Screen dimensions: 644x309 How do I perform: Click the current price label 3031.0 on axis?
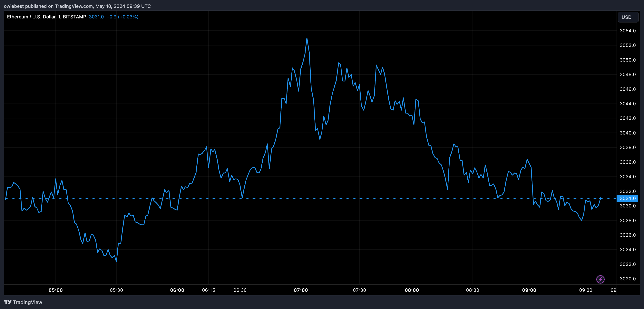[628, 198]
